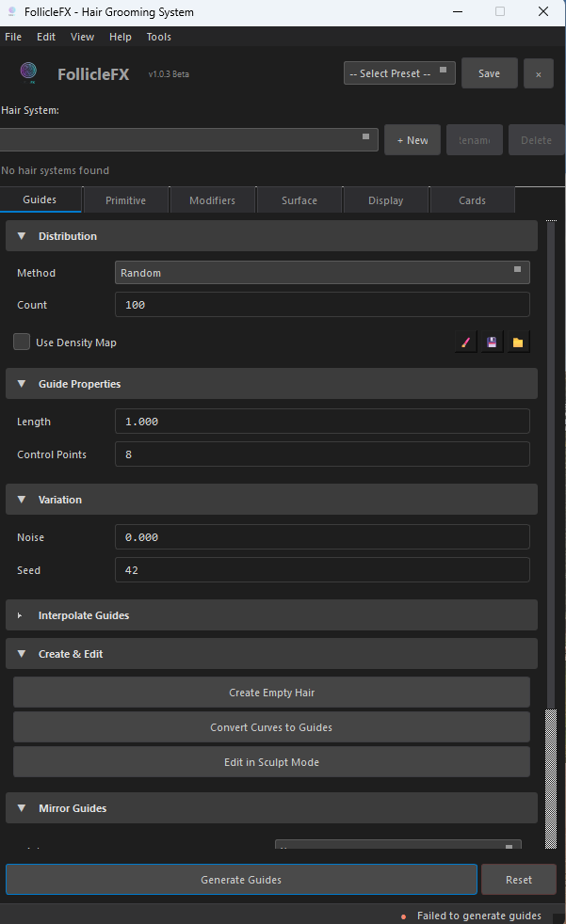The image size is (566, 924).
Task: Switch to the Display tab
Action: [x=385, y=200]
